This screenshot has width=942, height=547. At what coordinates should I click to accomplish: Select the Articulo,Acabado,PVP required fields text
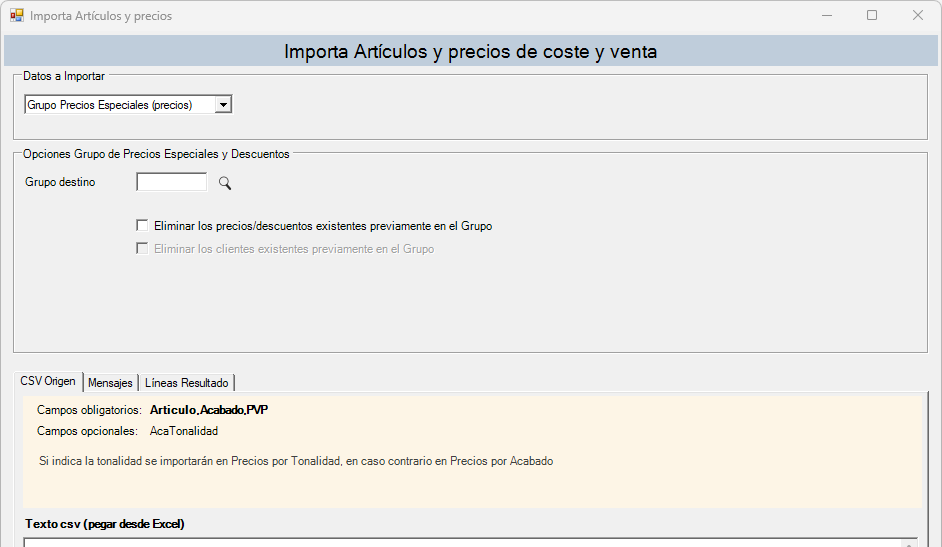(x=209, y=410)
